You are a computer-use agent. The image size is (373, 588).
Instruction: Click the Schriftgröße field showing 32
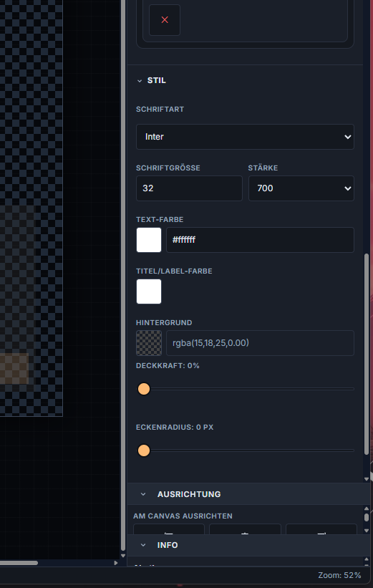pyautogui.click(x=189, y=188)
